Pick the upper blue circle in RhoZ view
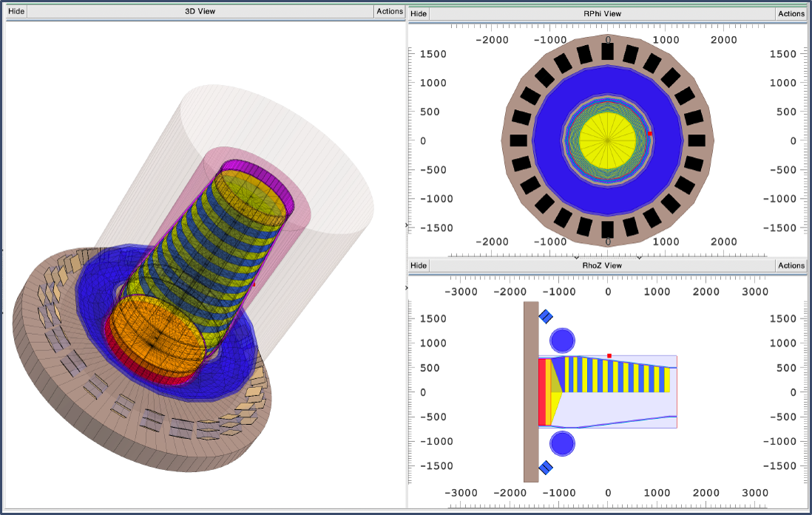 tap(563, 340)
